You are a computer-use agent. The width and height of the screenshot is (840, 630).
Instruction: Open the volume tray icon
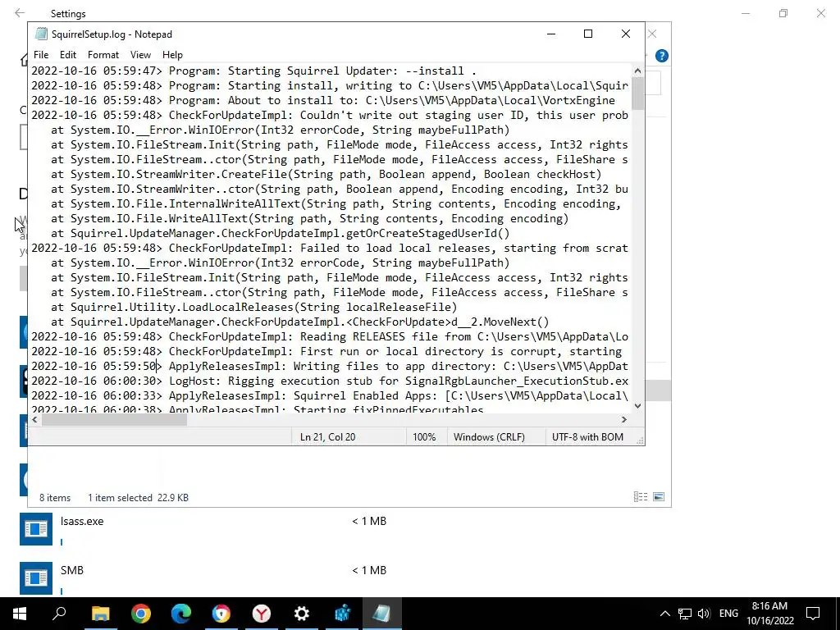tap(704, 614)
